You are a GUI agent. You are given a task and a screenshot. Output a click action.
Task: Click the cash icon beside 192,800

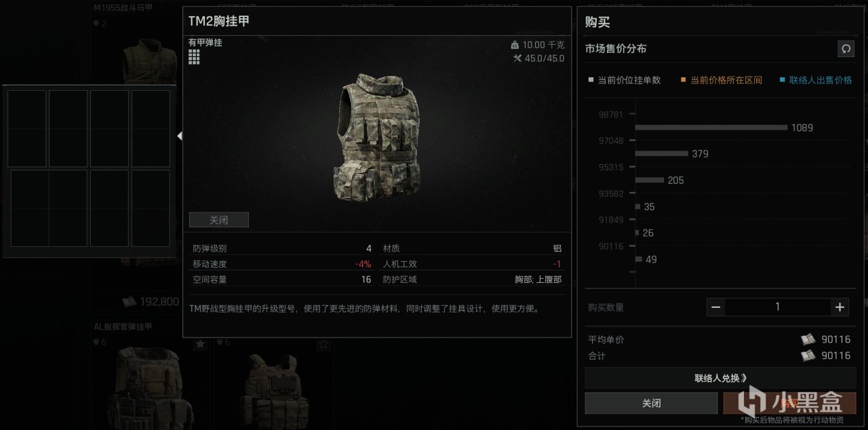130,302
